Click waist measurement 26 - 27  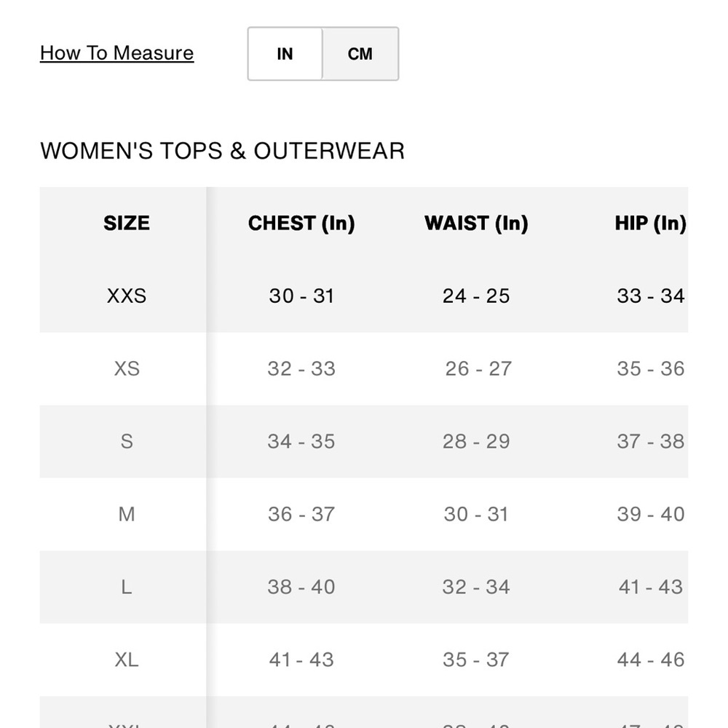tap(478, 369)
